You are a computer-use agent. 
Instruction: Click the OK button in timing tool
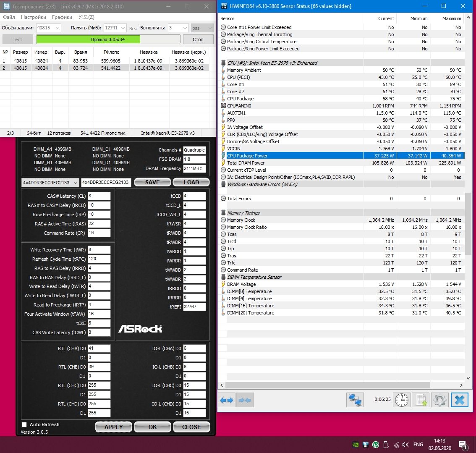click(152, 427)
